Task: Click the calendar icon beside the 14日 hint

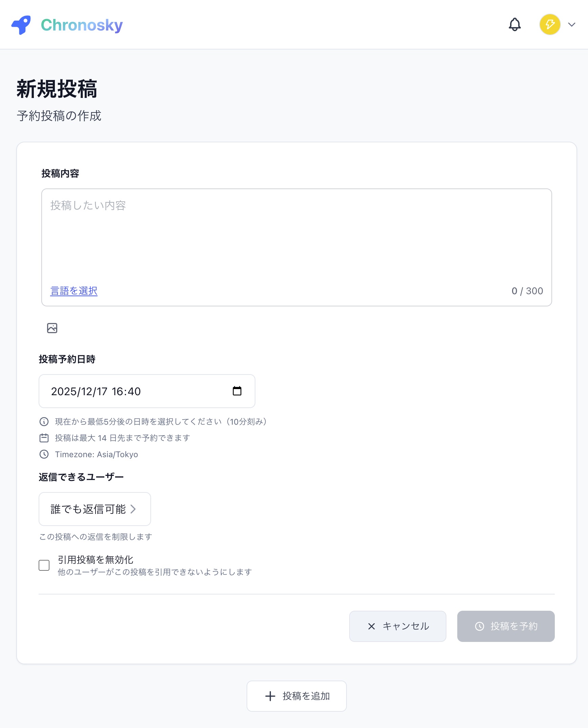Action: [44, 438]
